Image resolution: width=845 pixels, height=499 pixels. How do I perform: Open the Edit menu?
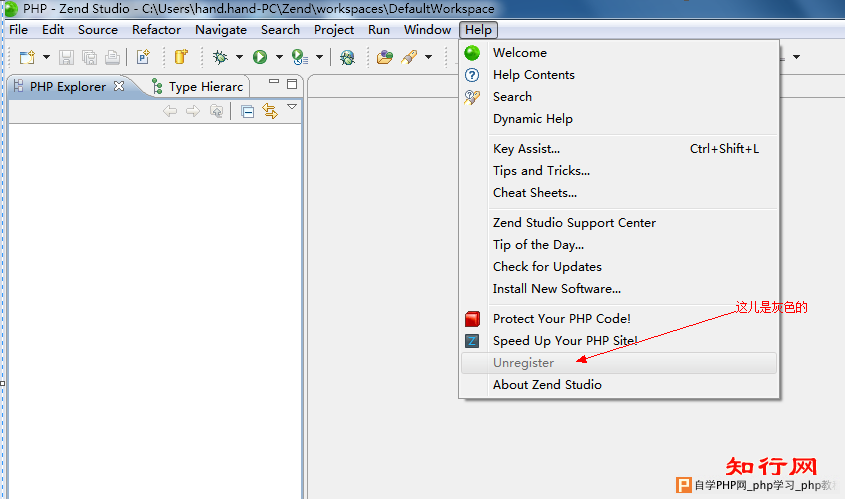click(53, 30)
